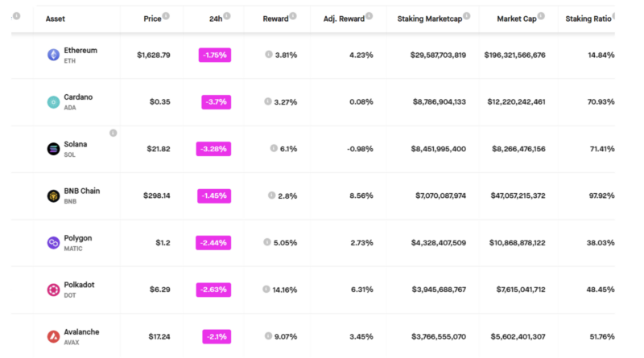
Task: Click the Avalanche logo icon
Action: tap(53, 336)
